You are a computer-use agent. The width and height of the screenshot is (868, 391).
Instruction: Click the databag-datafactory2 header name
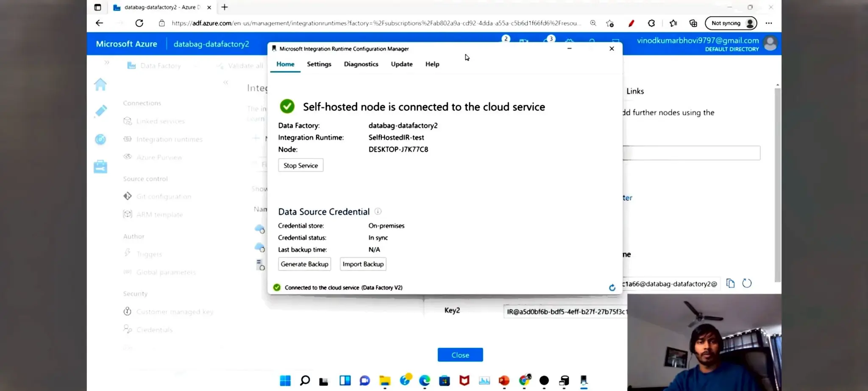pos(211,44)
